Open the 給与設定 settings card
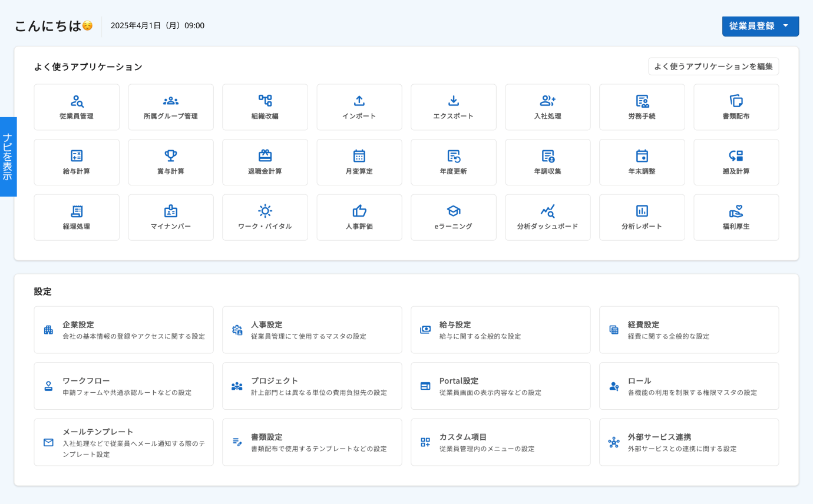813x504 pixels. point(501,330)
